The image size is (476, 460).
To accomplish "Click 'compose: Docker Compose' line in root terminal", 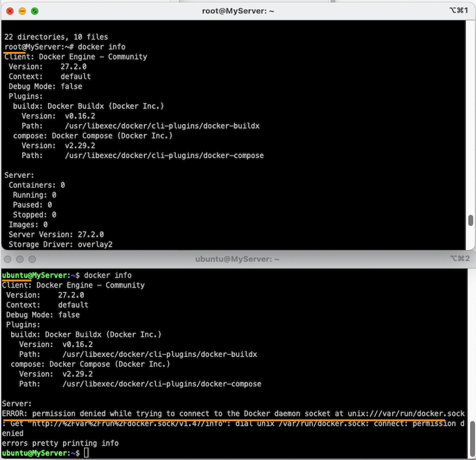I will [93, 136].
